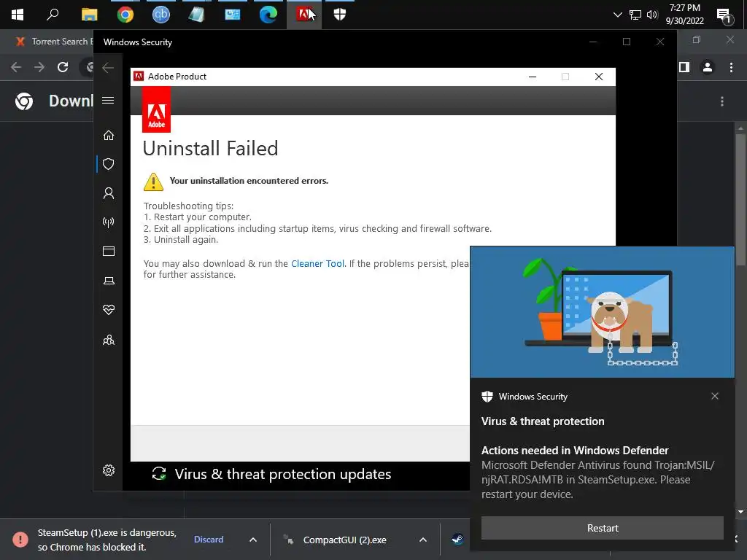Click the back arrow in Windows Security
The width and height of the screenshot is (747, 560).
click(x=108, y=68)
